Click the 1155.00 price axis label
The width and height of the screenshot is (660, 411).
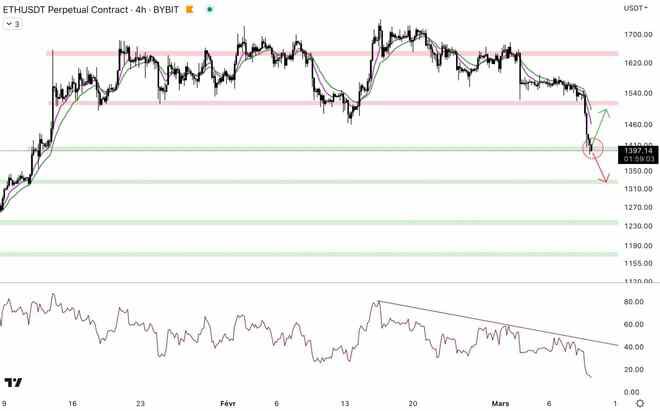click(638, 263)
